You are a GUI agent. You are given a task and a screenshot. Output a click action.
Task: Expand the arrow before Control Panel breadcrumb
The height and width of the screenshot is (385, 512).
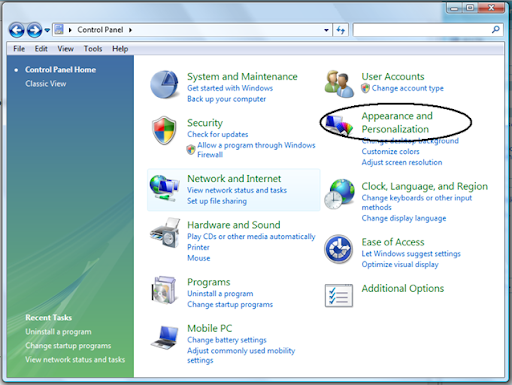(70, 30)
